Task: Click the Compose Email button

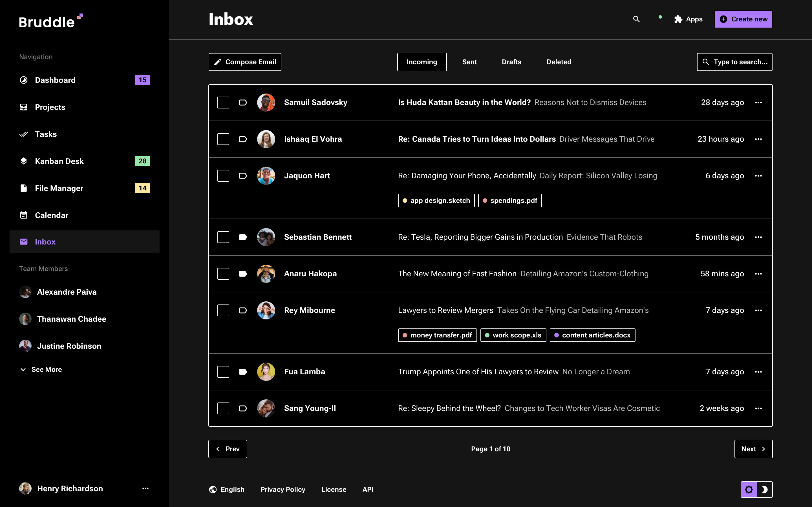Action: pyautogui.click(x=245, y=62)
